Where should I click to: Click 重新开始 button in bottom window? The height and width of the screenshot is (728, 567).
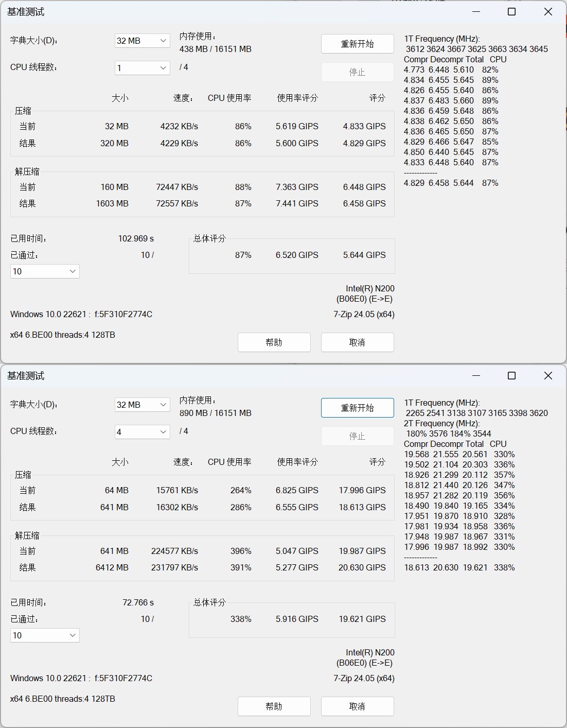[358, 408]
